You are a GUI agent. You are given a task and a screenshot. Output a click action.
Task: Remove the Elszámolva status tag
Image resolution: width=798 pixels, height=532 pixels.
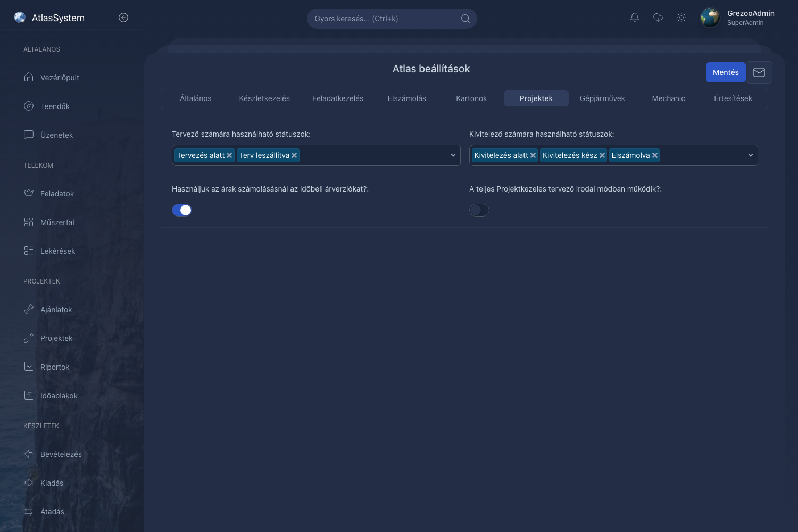click(x=655, y=155)
